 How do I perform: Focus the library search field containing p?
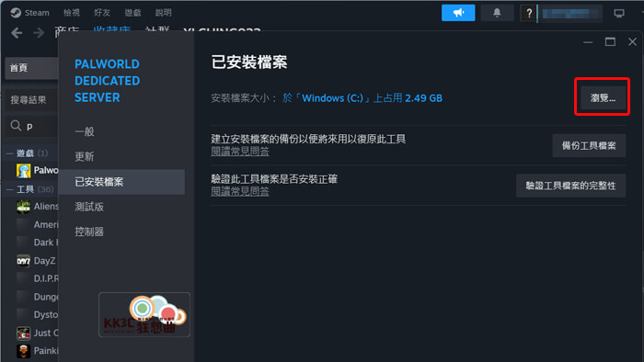click(32, 126)
